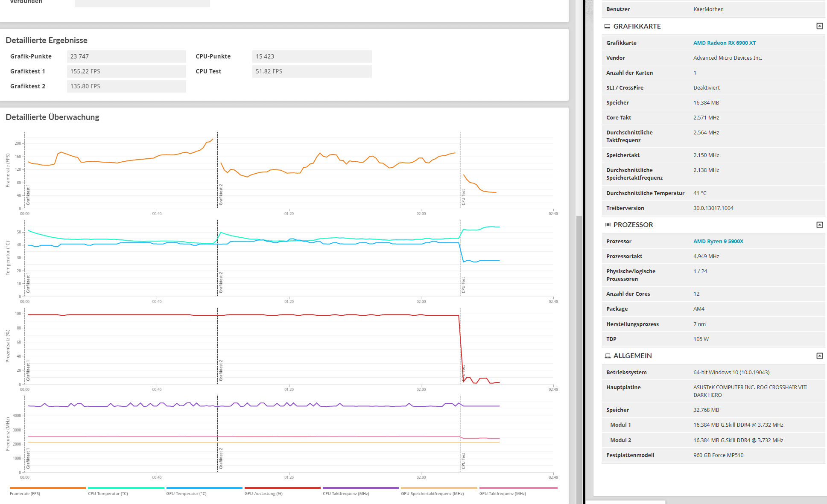This screenshot has width=827, height=504.
Task: Click the Treiberversion value 30.0.13017.1004
Action: pyautogui.click(x=713, y=208)
